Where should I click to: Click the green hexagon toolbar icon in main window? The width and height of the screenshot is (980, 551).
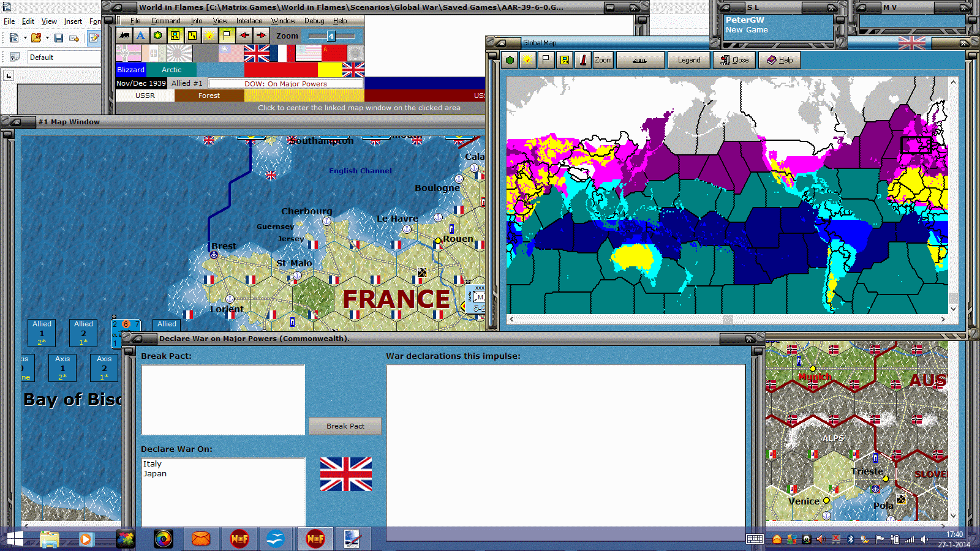click(158, 36)
